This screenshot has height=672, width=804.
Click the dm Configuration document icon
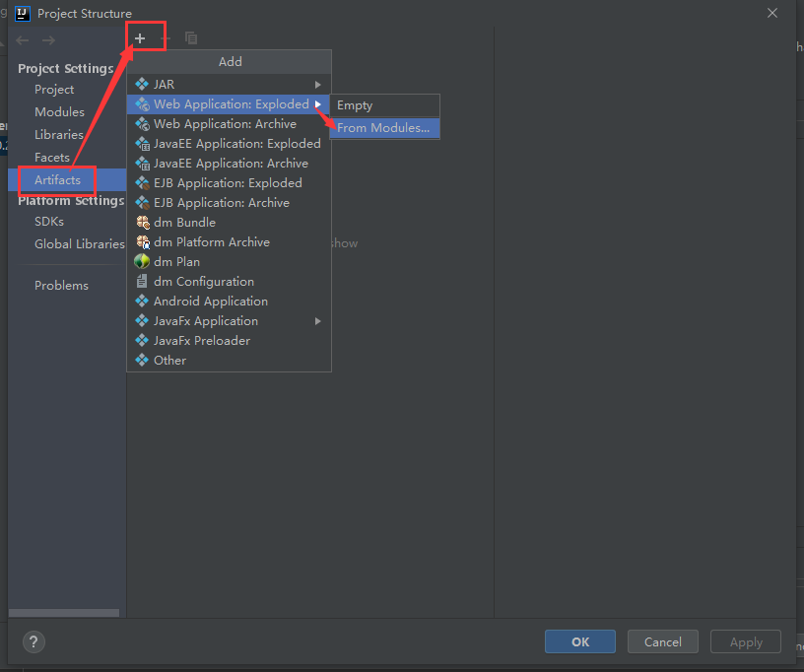tap(142, 281)
